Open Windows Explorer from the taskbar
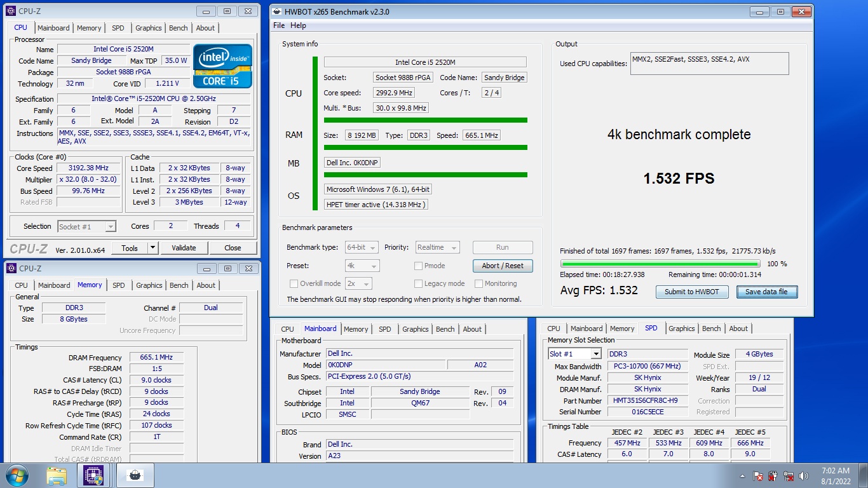Viewport: 868px width, 488px height. pos(57,475)
